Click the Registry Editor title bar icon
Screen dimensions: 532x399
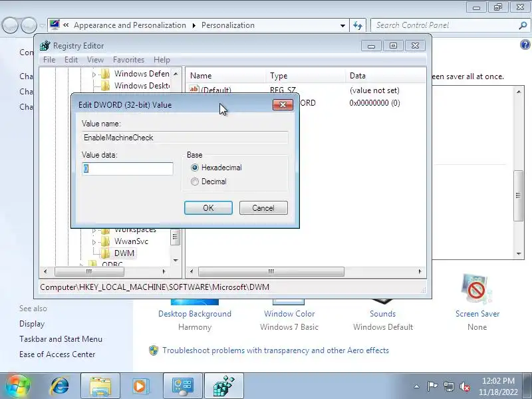pyautogui.click(x=45, y=45)
